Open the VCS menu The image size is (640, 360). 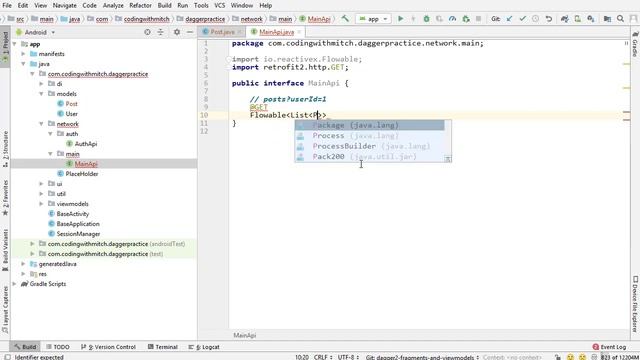coord(220,5)
